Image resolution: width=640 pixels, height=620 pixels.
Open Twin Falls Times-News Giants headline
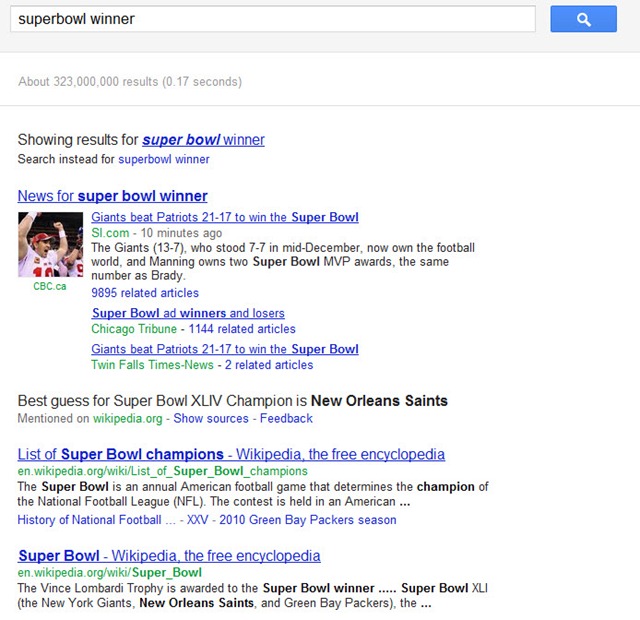(x=224, y=349)
